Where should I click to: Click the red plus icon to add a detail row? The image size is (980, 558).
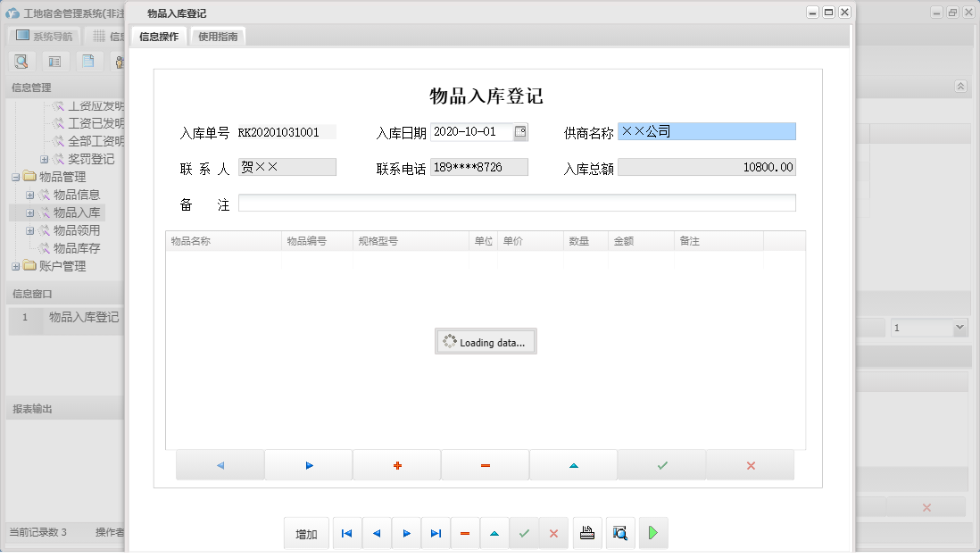click(x=396, y=464)
